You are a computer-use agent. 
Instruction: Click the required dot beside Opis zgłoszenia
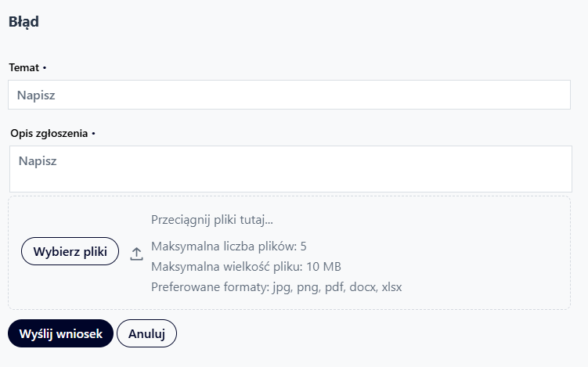(93, 134)
